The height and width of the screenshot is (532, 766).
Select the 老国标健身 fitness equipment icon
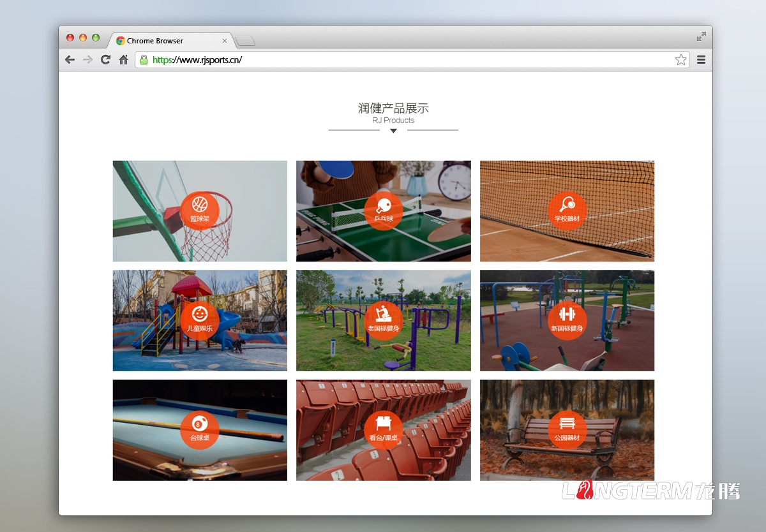pyautogui.click(x=383, y=319)
